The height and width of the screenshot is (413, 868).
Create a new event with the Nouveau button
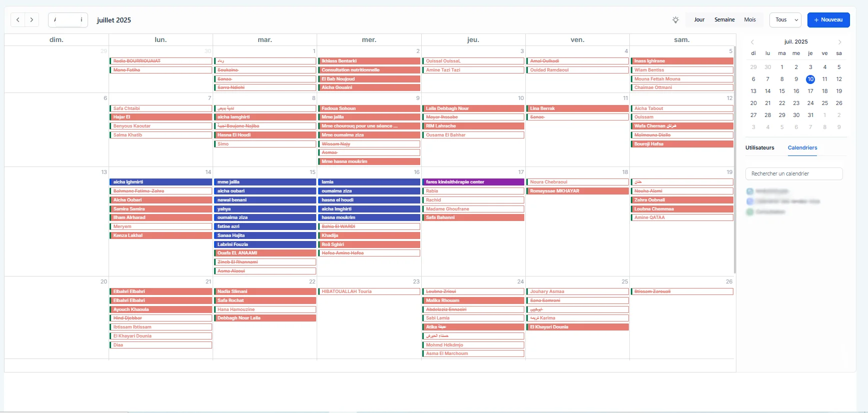coord(828,20)
